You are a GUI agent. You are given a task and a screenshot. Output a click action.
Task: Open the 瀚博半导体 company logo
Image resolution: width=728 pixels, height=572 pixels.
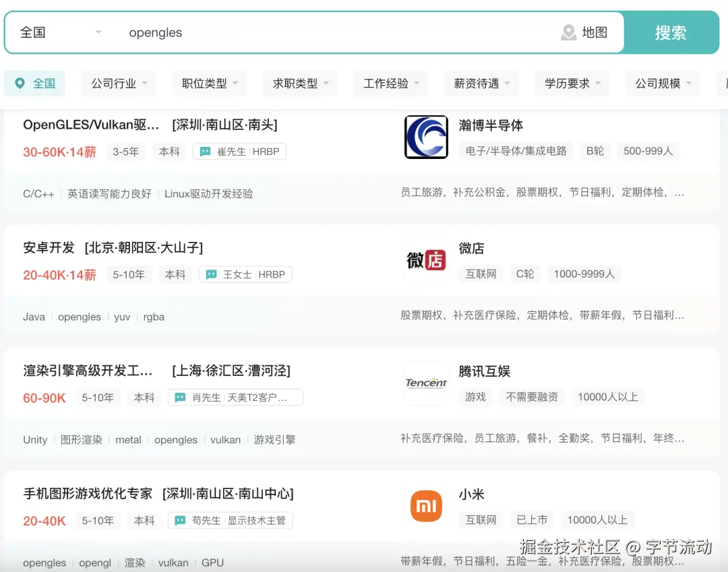[426, 137]
